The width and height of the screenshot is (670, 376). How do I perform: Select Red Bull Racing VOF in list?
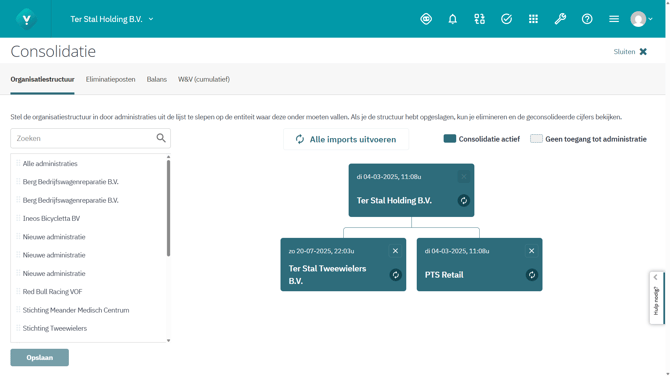(x=52, y=292)
